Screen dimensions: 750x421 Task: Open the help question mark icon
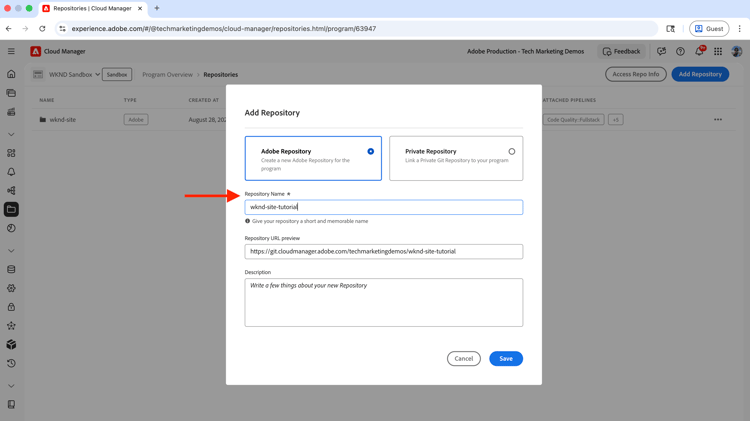[680, 51]
